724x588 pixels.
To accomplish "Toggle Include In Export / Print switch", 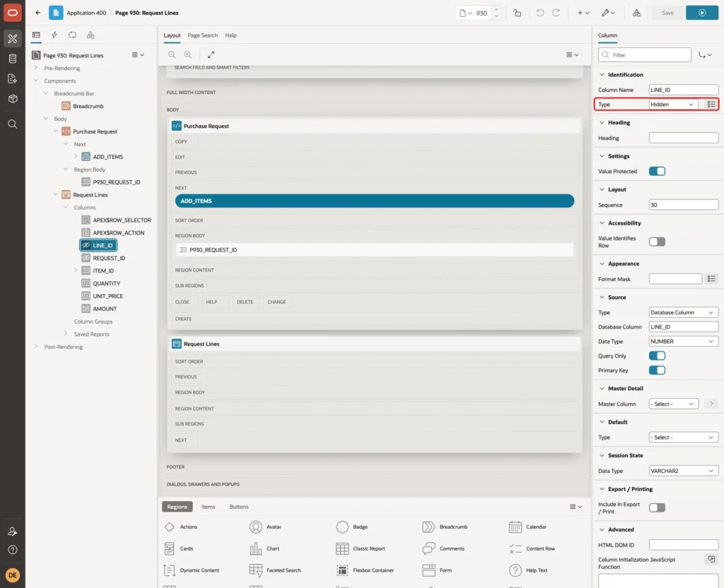I will pyautogui.click(x=657, y=507).
